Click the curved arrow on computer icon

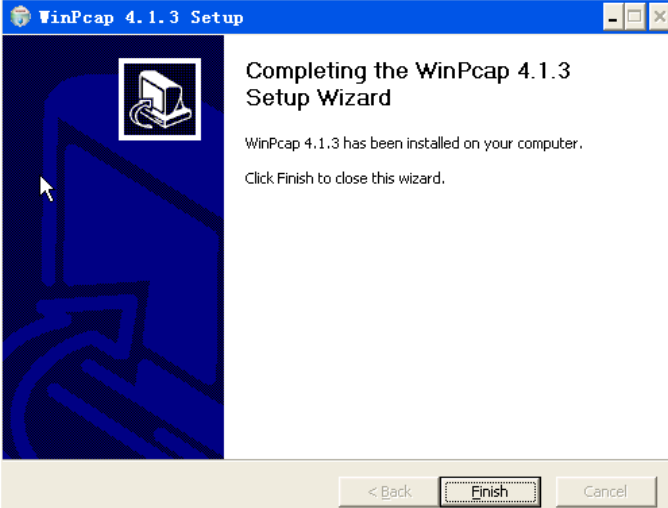click(x=143, y=113)
